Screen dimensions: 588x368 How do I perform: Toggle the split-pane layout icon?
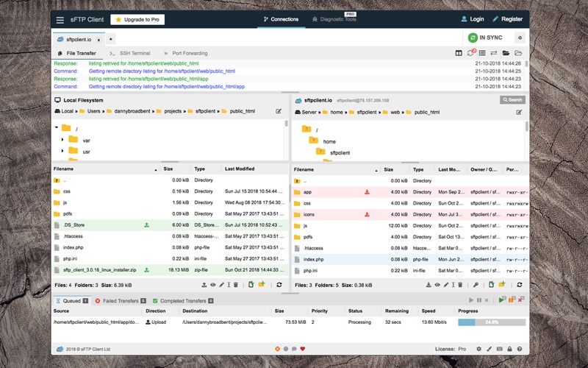(x=459, y=53)
